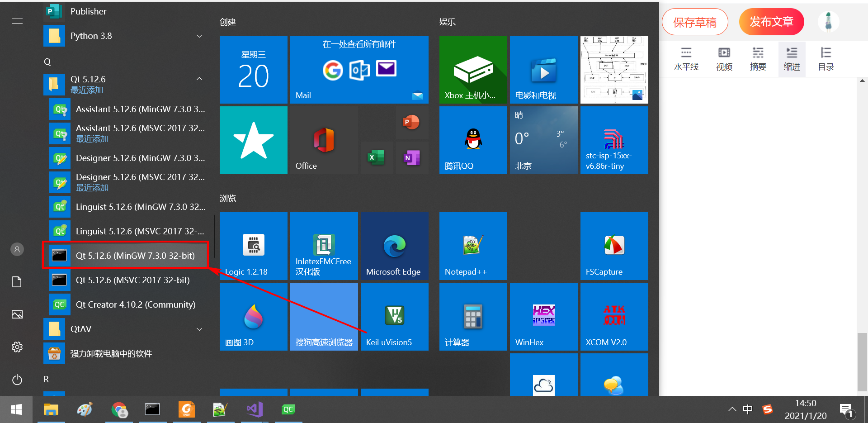Launch Designer 5.12.6 (MSVC 2017)

[125, 182]
